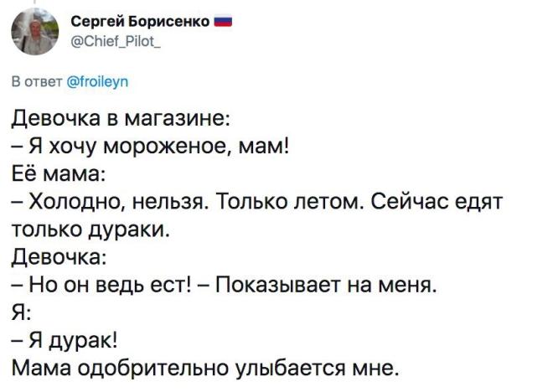Click the short line 'Я:'
The height and width of the screenshot is (392, 553).
(x=21, y=312)
